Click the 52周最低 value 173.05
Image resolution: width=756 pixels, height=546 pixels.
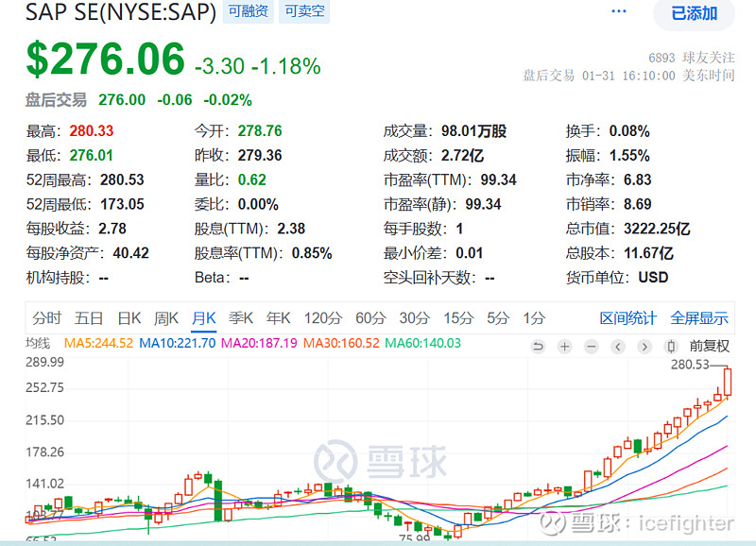122,204
